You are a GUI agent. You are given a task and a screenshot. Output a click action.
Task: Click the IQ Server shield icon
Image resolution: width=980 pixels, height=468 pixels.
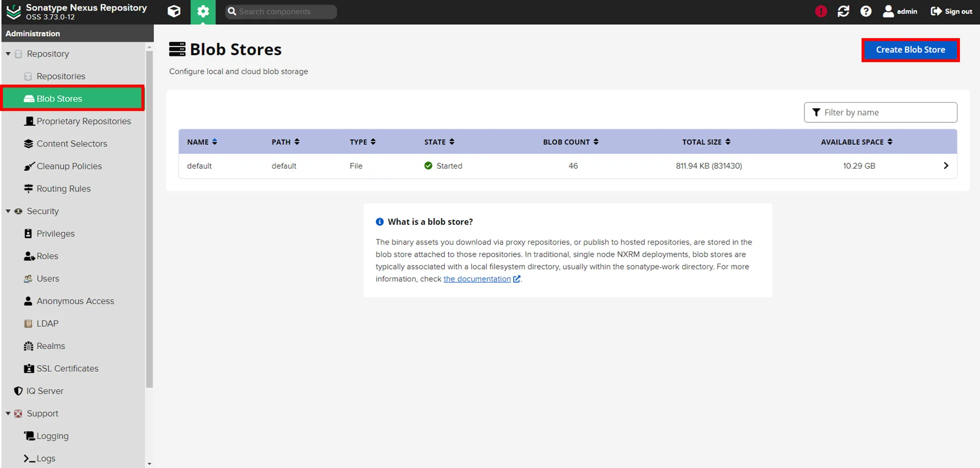(18, 391)
